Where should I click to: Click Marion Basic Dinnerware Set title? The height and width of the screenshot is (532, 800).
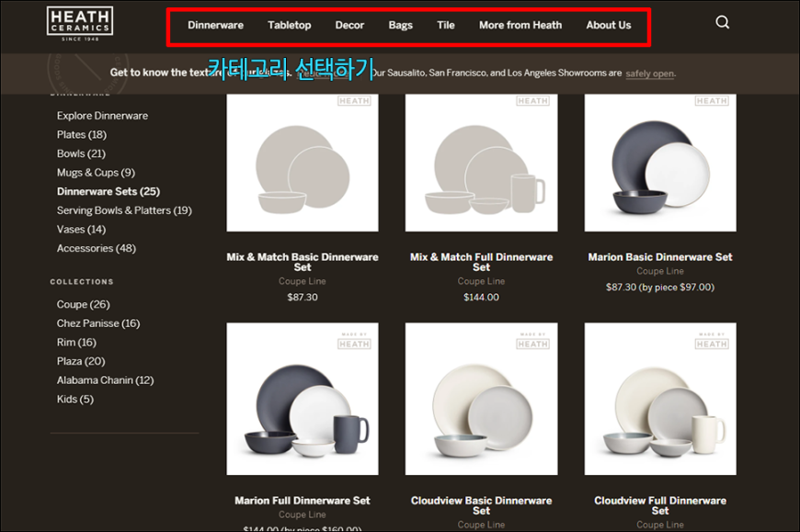(x=660, y=257)
